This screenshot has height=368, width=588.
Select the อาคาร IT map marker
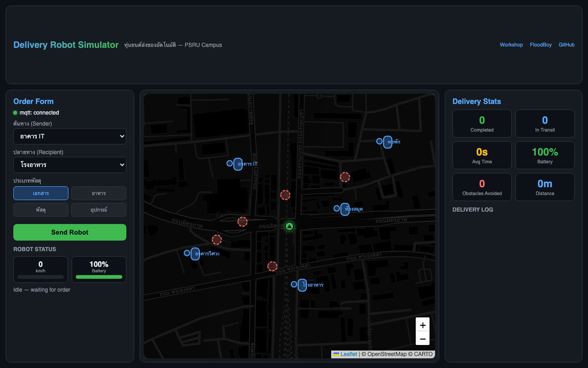[237, 164]
